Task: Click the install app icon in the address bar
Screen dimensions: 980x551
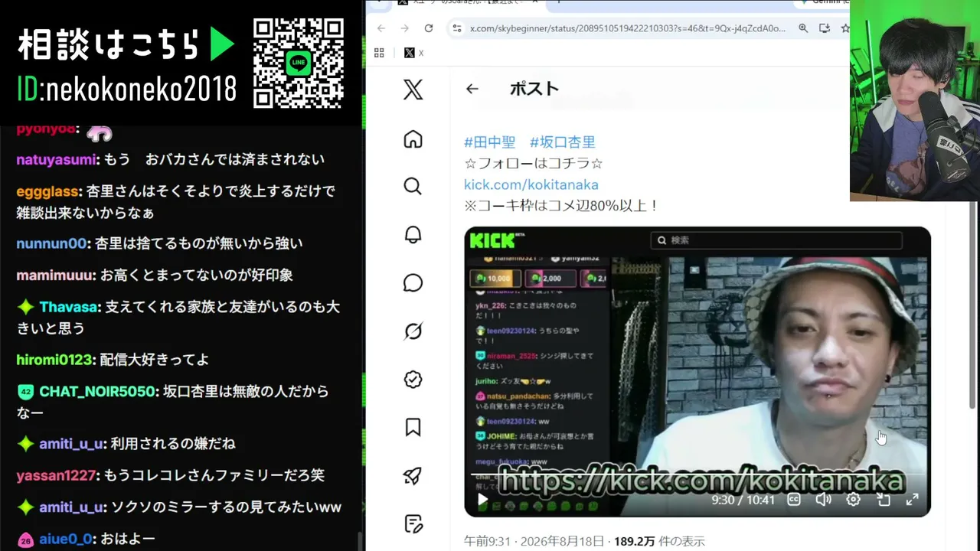Action: coord(825,28)
